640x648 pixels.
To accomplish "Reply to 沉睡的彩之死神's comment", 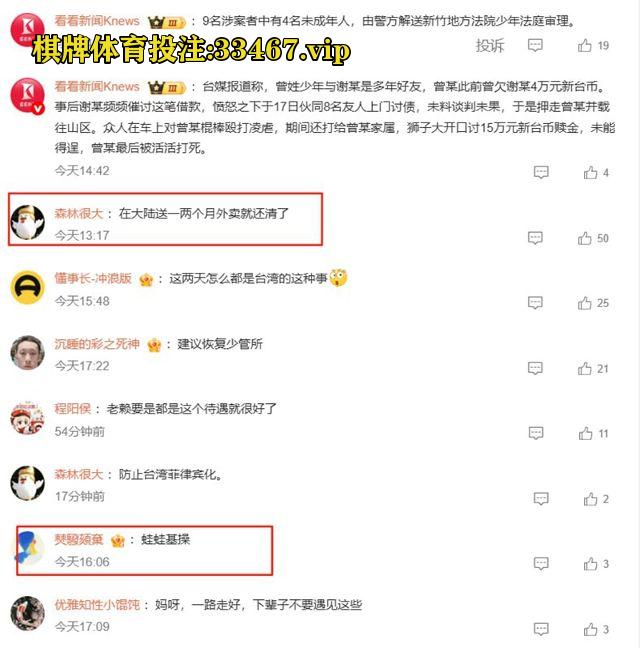I will click(x=535, y=368).
